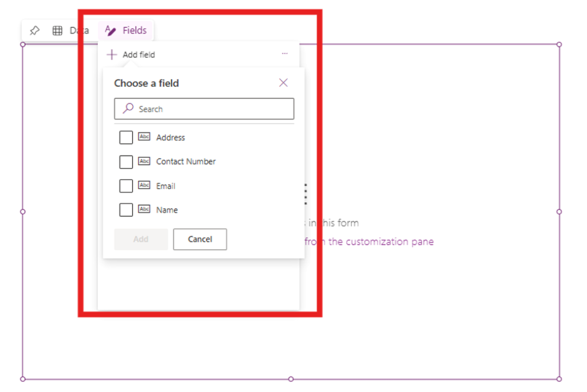Click the Abc icon next to Email
Screen dimensions: 587x392
[x=144, y=185]
